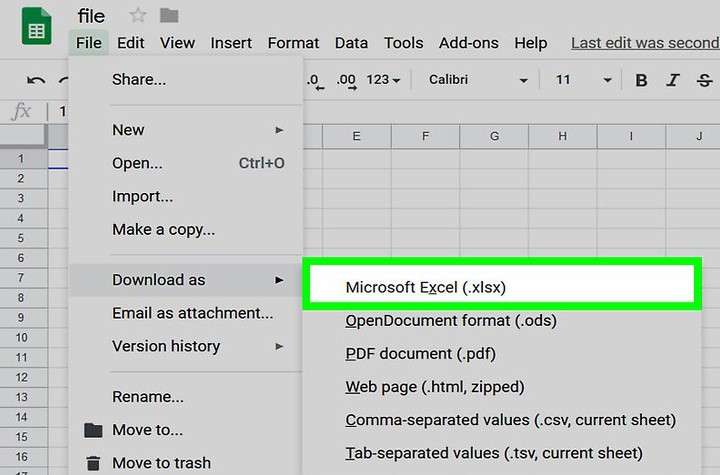Open the font size 11 dropdown
The height and width of the screenshot is (475, 720).
[582, 80]
